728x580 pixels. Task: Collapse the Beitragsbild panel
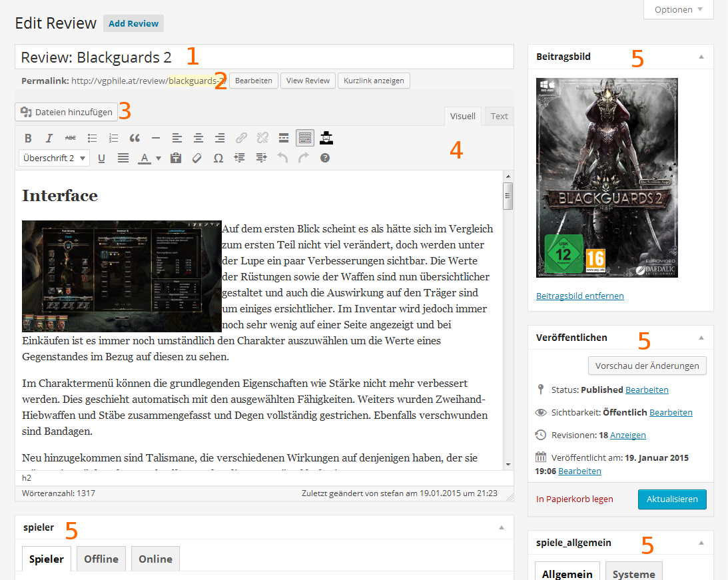(x=701, y=57)
